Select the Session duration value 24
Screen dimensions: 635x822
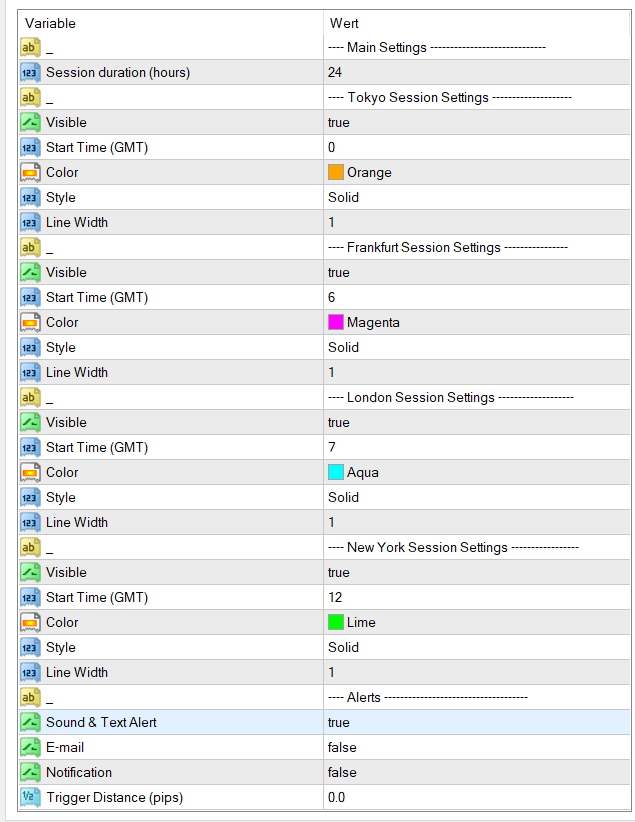click(335, 72)
